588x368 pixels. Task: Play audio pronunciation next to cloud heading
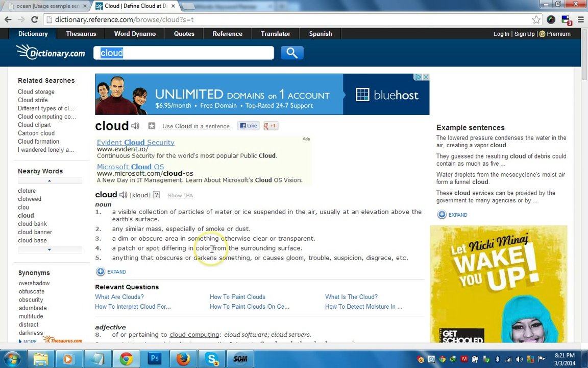(135, 126)
